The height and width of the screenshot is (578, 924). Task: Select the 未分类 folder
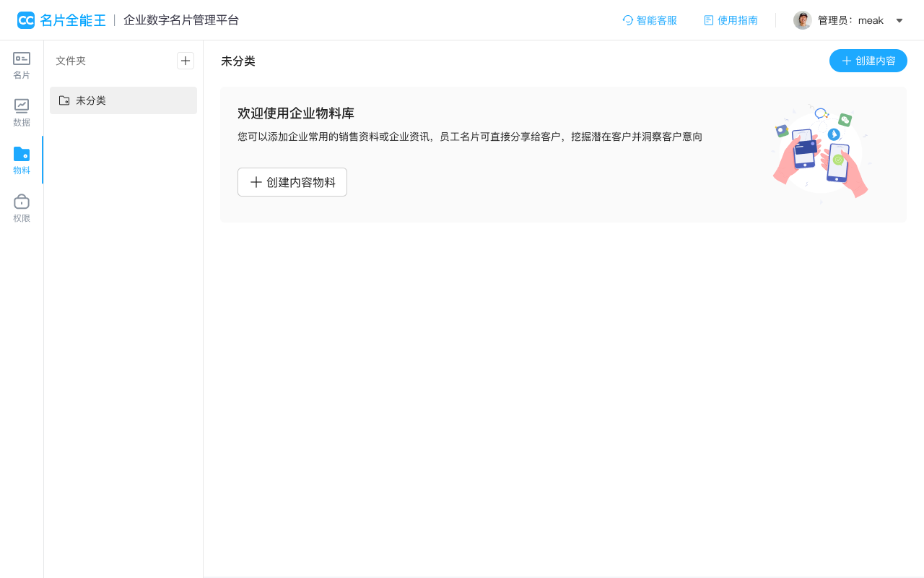pyautogui.click(x=123, y=100)
